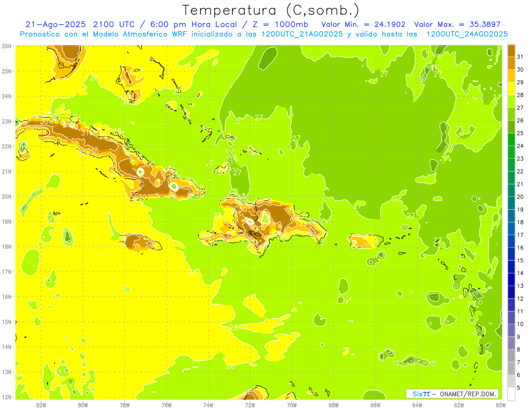Viewport: 532px width, 411px height.
Task: Pick the orange legend swatch between 29 and 30
Action: coord(511,75)
